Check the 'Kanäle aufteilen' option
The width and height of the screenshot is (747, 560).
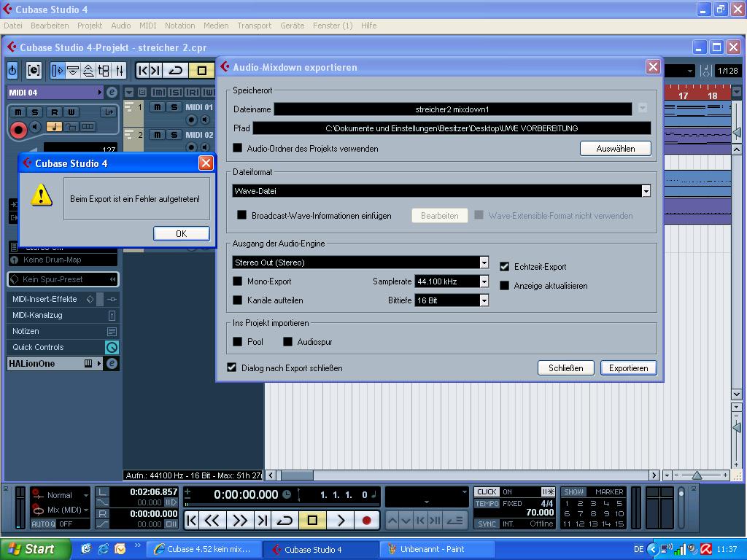click(x=237, y=300)
